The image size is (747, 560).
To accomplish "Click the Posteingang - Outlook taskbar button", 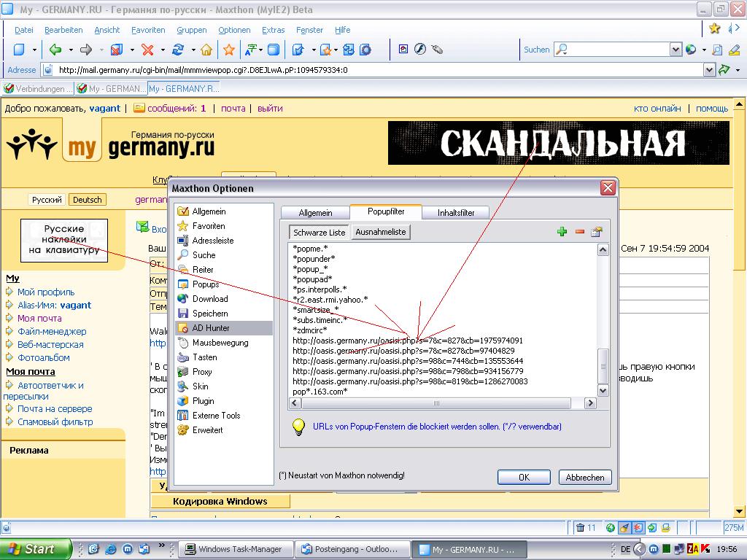I will point(352,550).
